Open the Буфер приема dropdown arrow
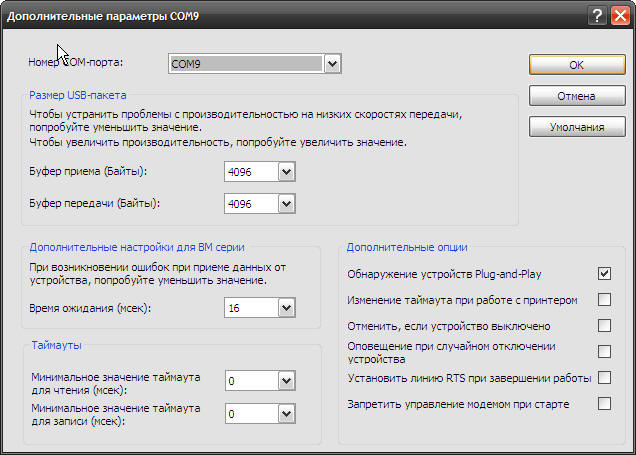The image size is (636, 455). (x=286, y=173)
